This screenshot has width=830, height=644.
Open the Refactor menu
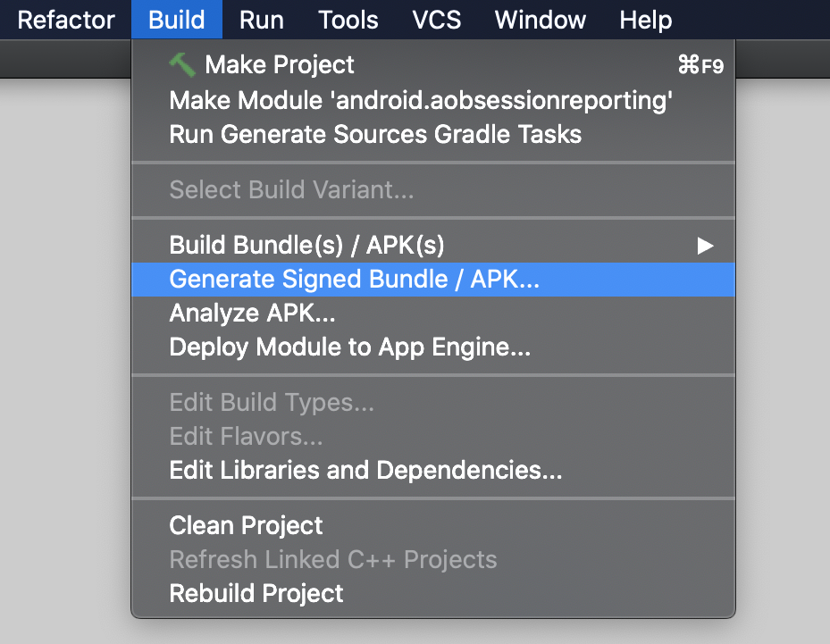point(65,21)
